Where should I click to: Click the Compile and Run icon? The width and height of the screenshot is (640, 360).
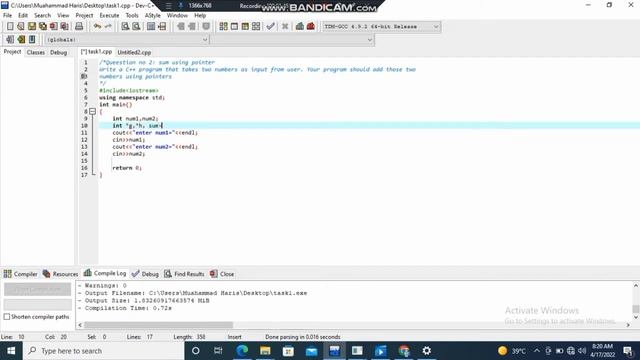click(x=245, y=27)
